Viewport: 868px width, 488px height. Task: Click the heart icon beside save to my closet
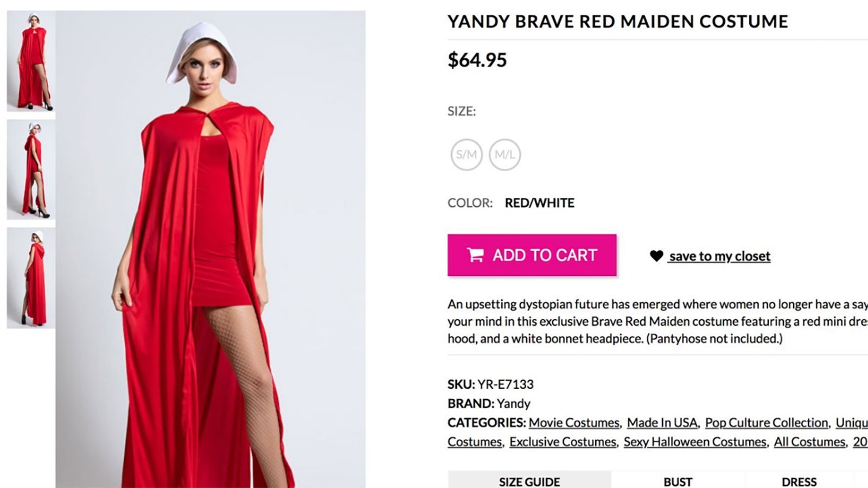tap(656, 256)
